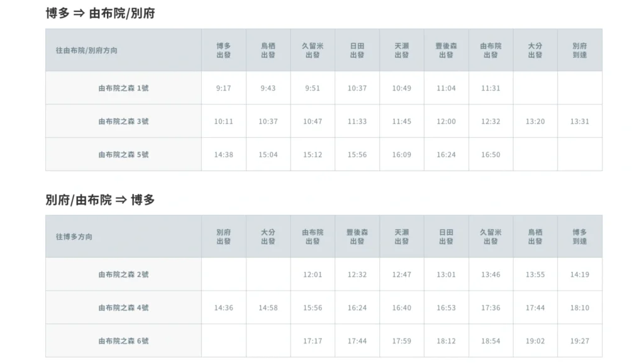Click the 博多 ⇒ 由布院/別府 heading

pos(100,13)
